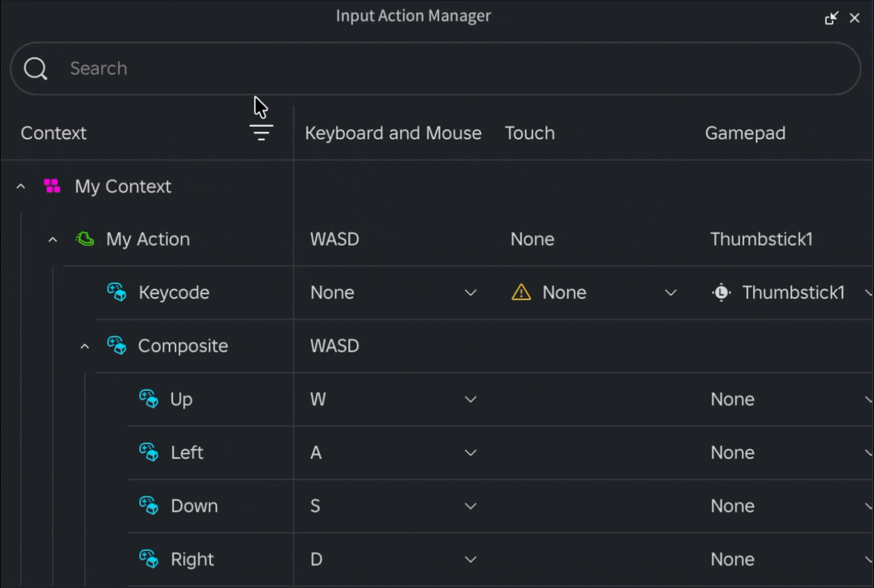The height and width of the screenshot is (588, 874).
Task: Click the Right binding icon
Action: (149, 559)
